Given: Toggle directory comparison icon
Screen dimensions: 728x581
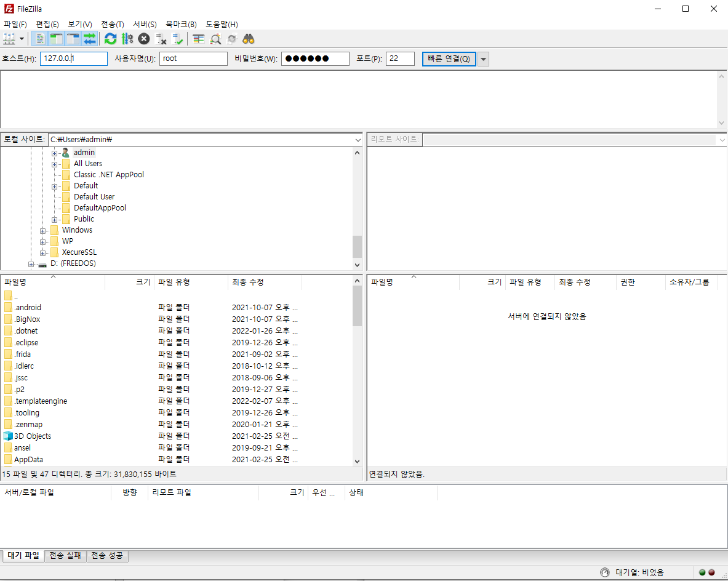Looking at the screenshot, I should (215, 39).
